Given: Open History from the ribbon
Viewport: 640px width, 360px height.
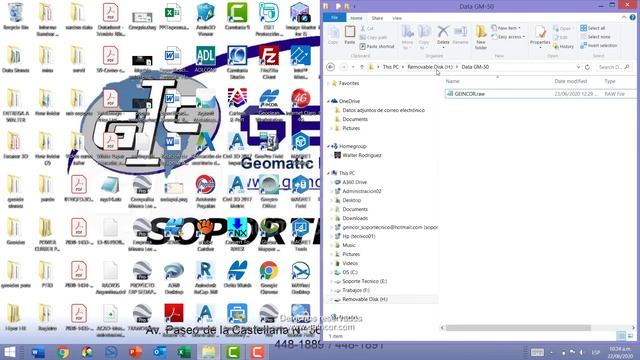Looking at the screenshot, I should pyautogui.click(x=563, y=47).
